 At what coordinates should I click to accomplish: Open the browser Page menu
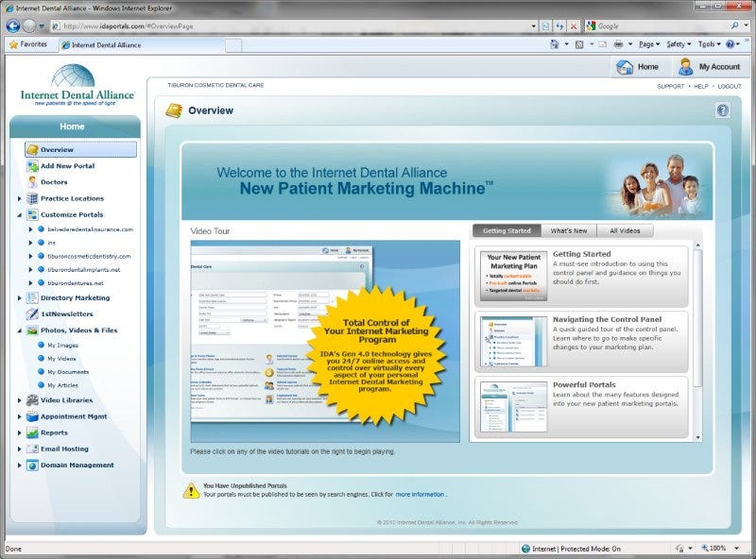tap(649, 44)
